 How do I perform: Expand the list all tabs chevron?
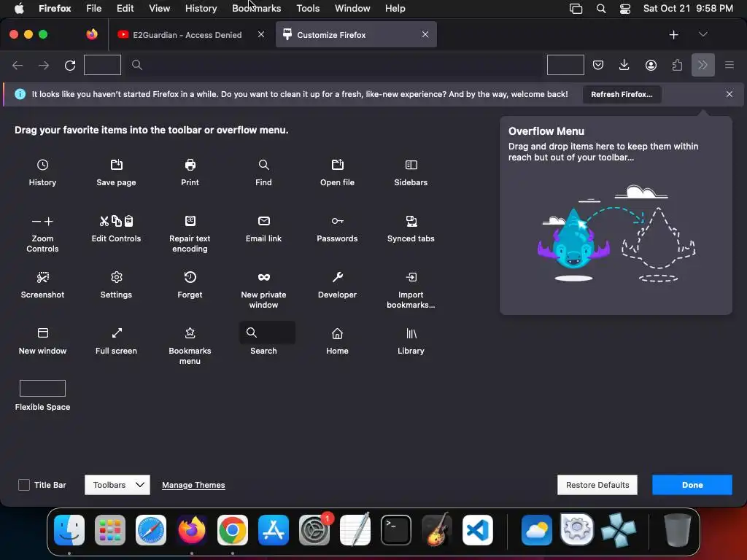703,34
